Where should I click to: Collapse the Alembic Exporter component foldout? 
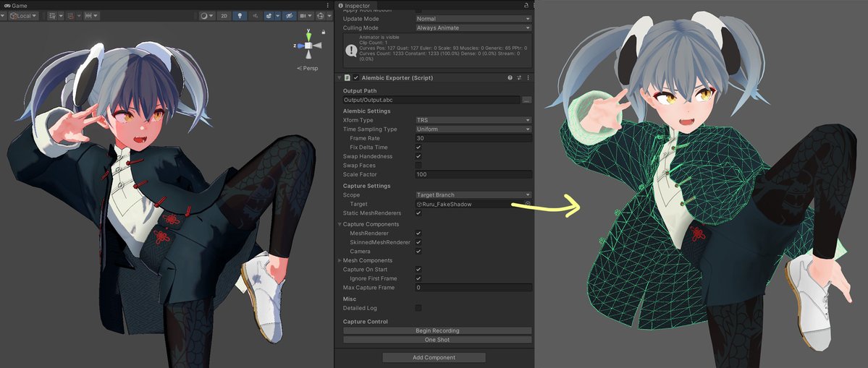[340, 78]
